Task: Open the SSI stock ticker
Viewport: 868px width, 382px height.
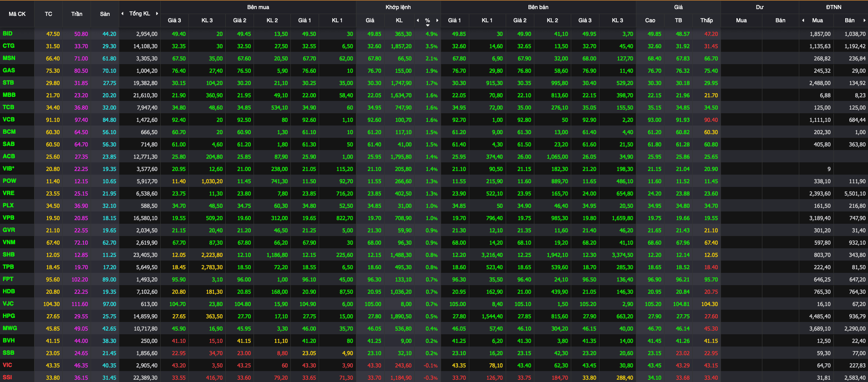Action: tap(7, 377)
